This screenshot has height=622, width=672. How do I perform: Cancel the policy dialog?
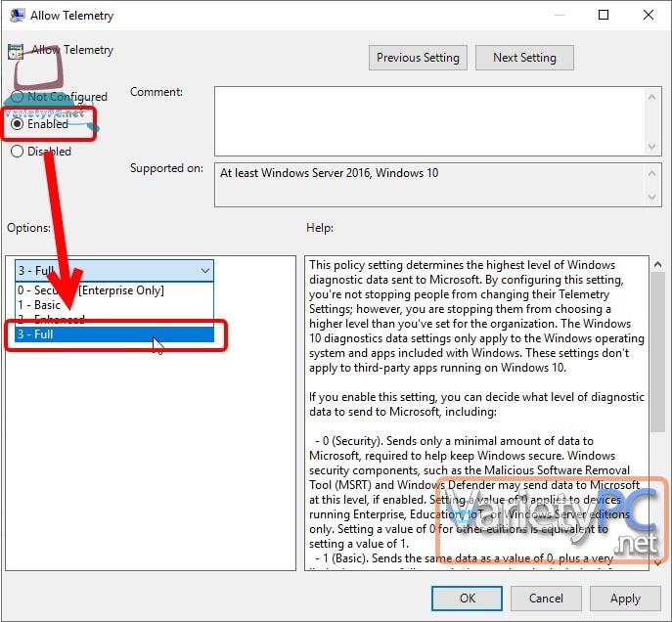[x=546, y=598]
